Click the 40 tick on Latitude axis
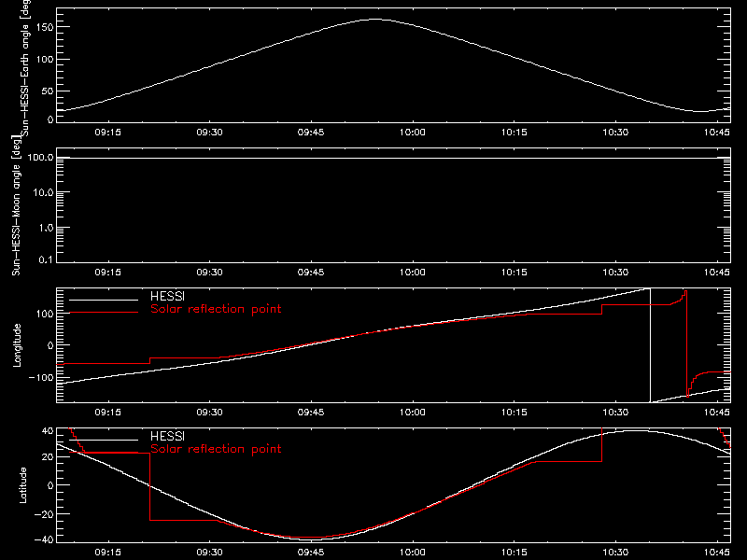This screenshot has height=560, width=747. (x=48, y=431)
